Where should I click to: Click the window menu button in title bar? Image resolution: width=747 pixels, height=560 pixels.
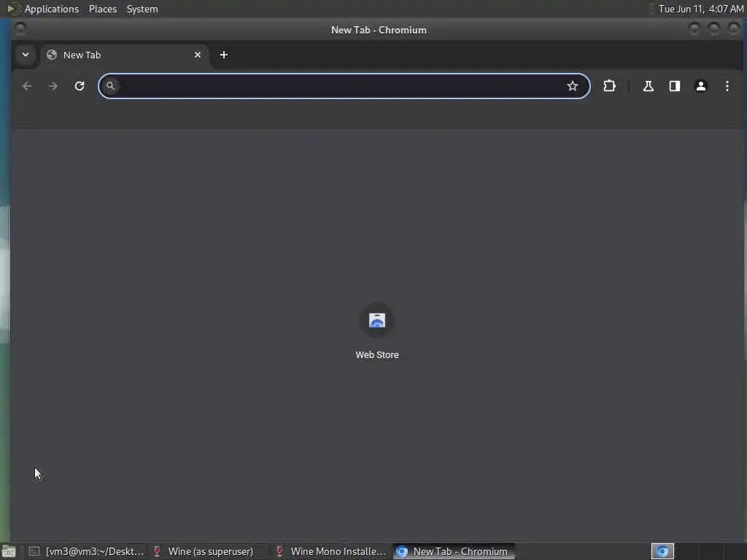pyautogui.click(x=20, y=29)
